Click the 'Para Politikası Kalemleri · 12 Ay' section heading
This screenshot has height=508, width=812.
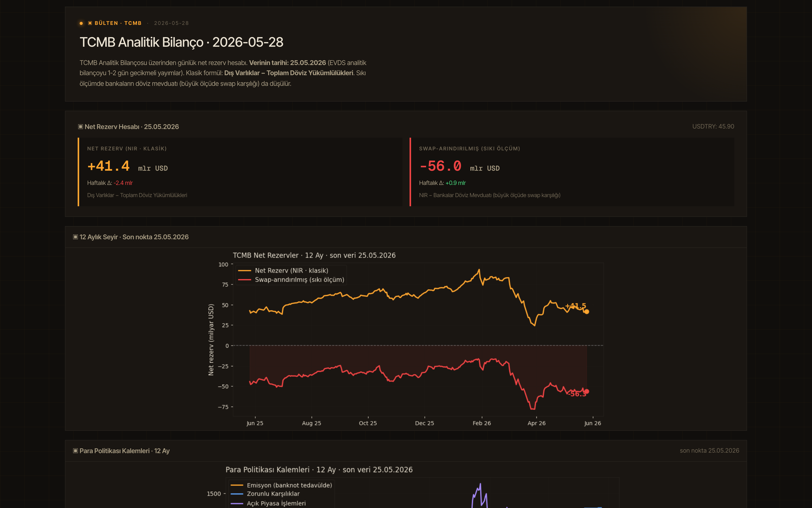point(125,451)
